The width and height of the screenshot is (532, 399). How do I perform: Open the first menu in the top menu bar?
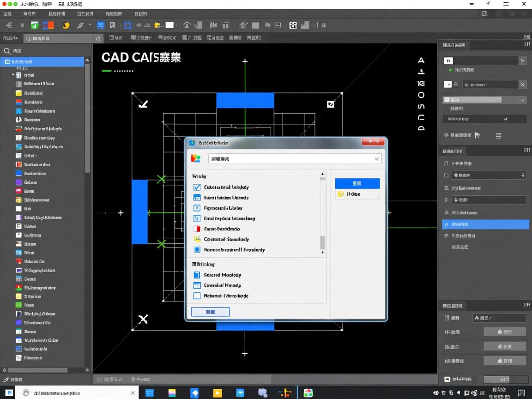coord(7,14)
